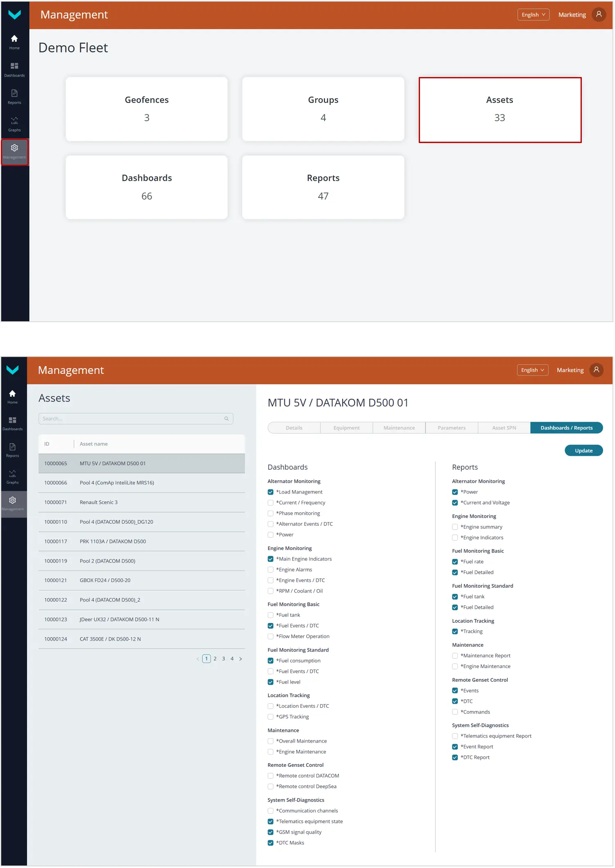Click the magnifier icon in the Assets search box

pyautogui.click(x=226, y=418)
